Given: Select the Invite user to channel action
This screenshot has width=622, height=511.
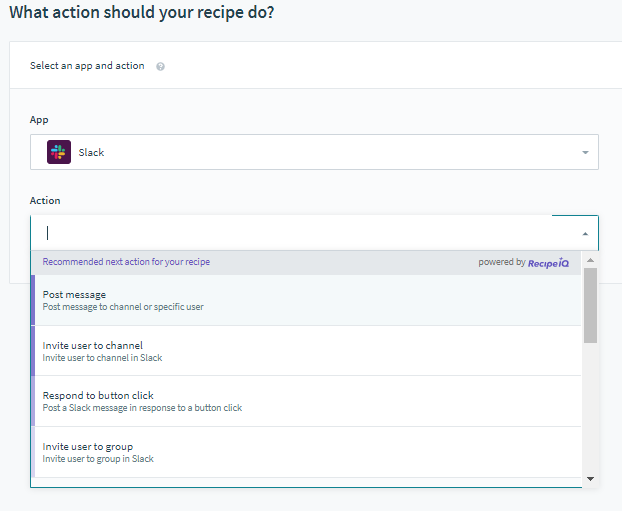Looking at the screenshot, I should (x=306, y=351).
